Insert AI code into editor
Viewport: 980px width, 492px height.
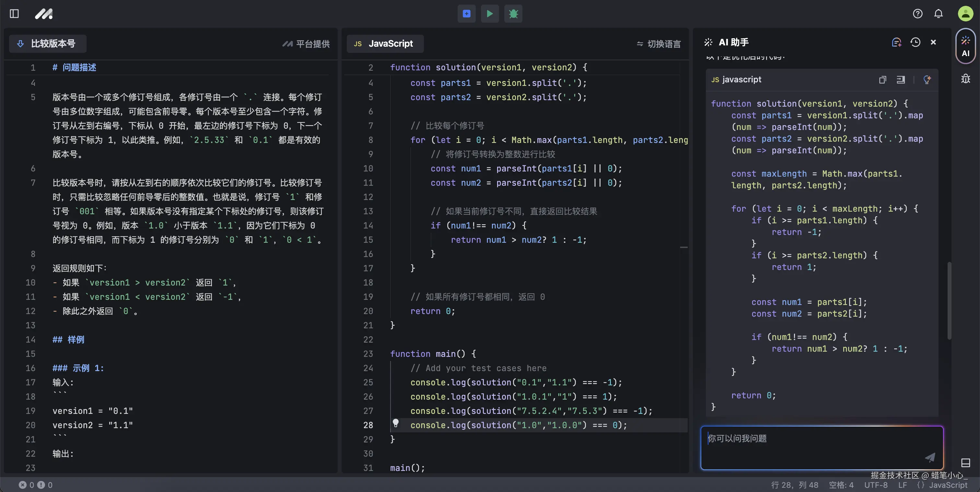(901, 79)
